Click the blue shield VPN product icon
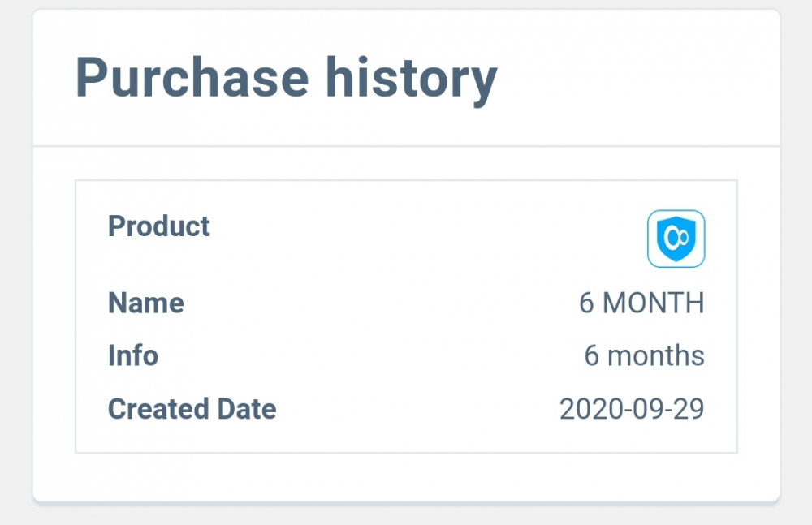This screenshot has width=812, height=525. click(676, 239)
